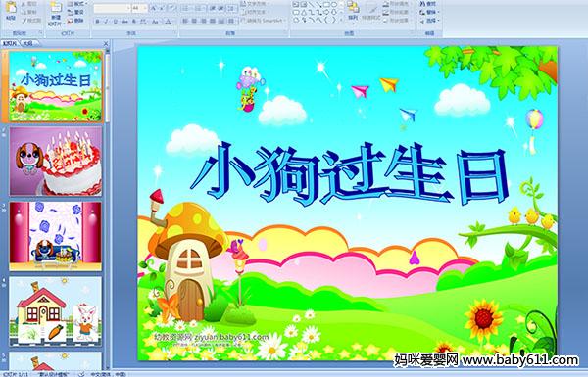Clear all formatting with the eraser icon
The image size is (588, 377).
coord(171,8)
